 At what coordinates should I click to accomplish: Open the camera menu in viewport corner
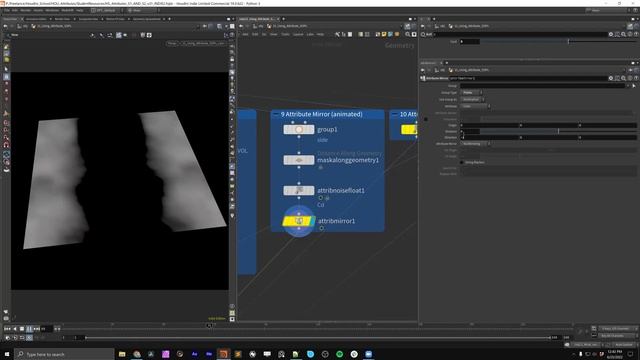204,43
